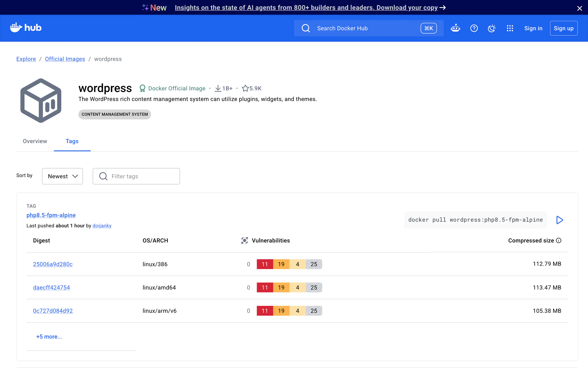The height and width of the screenshot is (368, 588).
Task: Switch to the Overview tab
Action: (x=35, y=141)
